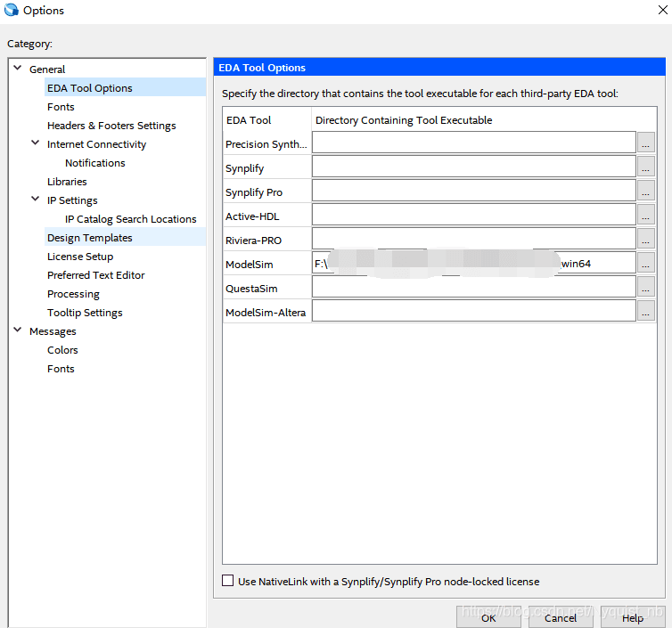
Task: Click the Precision Synth... row label
Action: 266,144
